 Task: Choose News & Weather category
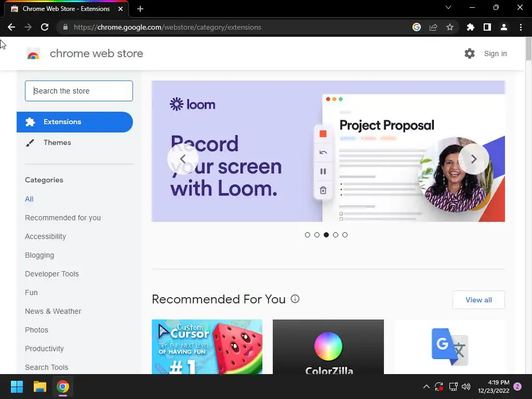53,311
